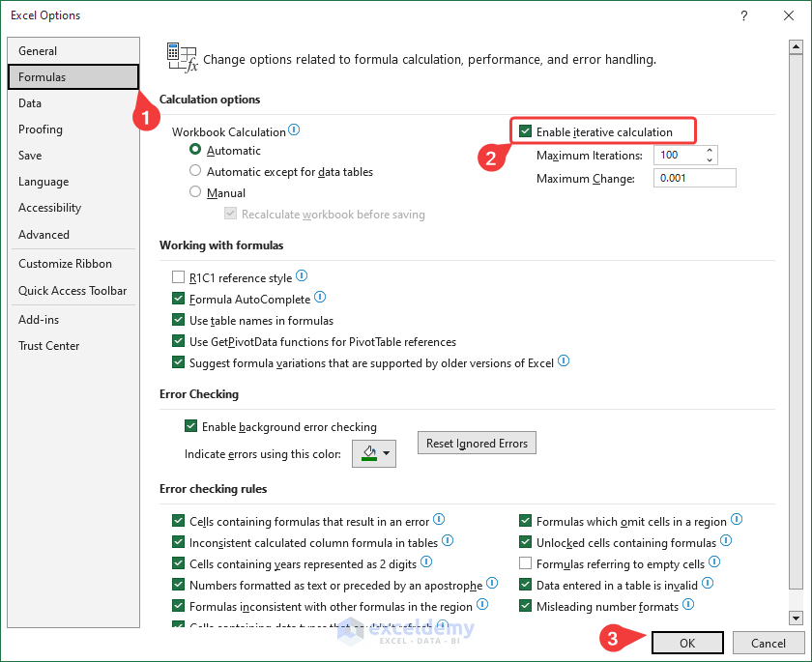Click info icon for Misleading number formats

[688, 604]
